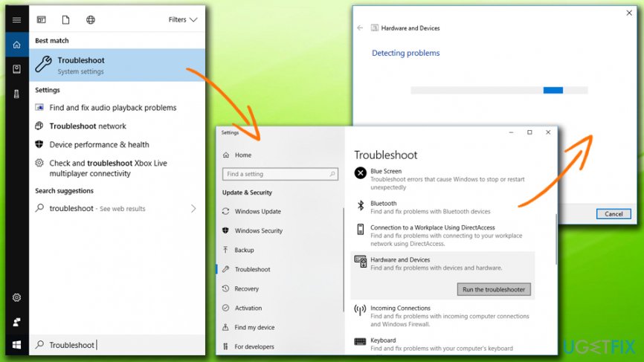Minimize the Settings window
The height and width of the screenshot is (362, 644).
click(x=511, y=132)
